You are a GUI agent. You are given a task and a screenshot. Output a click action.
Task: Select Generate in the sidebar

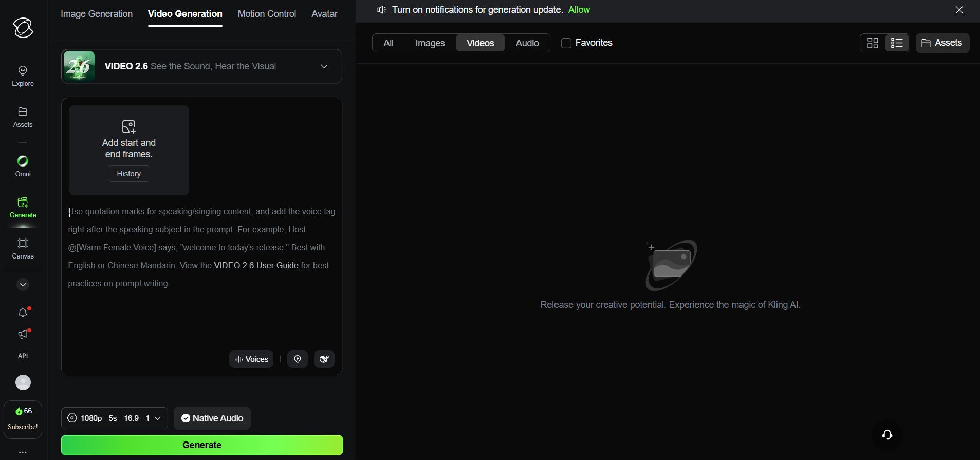(x=23, y=208)
